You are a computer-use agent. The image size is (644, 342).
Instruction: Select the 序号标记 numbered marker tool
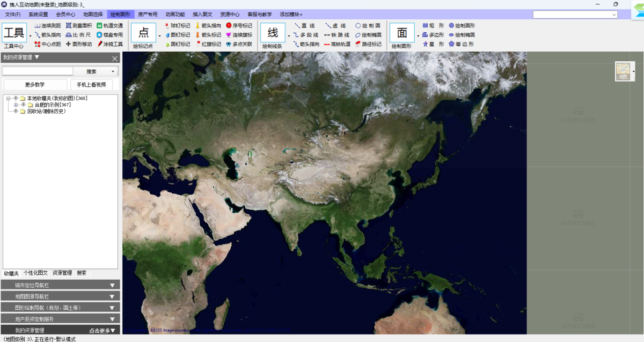(x=239, y=25)
